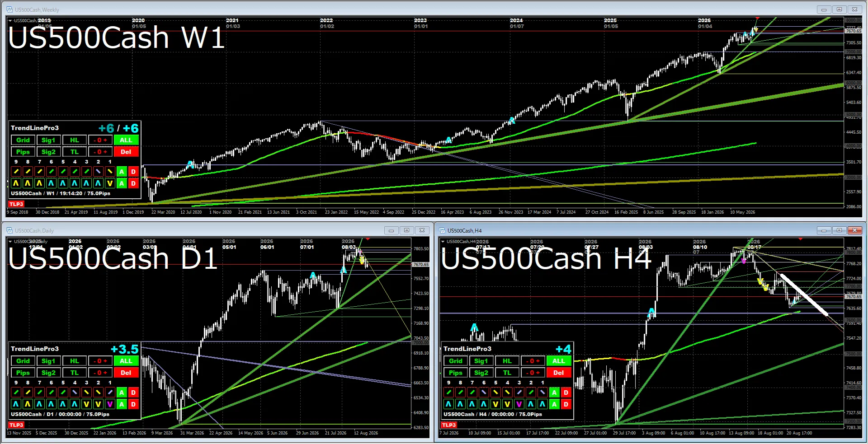Select signal 9 up arrow in W1 panel
This screenshot has height=444, width=868.
pos(16,183)
